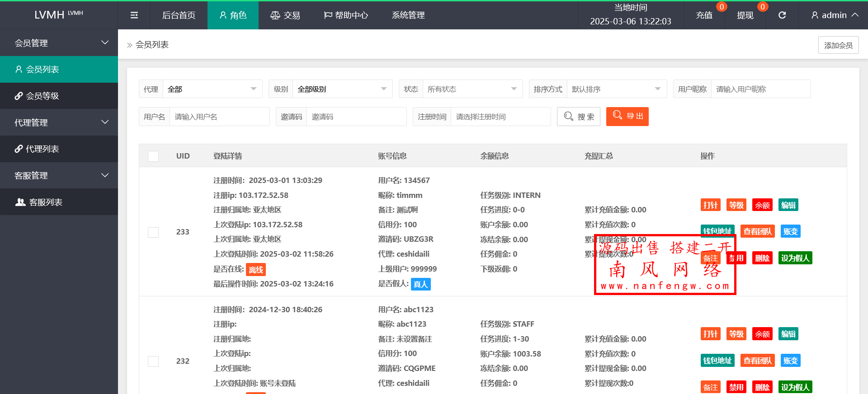Click the 添加会员 button
This screenshot has width=868, height=394.
tap(838, 45)
